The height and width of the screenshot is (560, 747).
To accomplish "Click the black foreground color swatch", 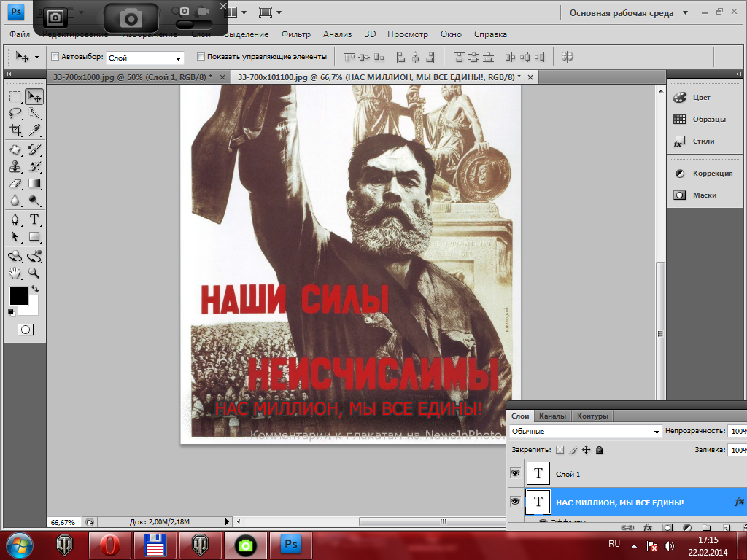I will point(18,296).
